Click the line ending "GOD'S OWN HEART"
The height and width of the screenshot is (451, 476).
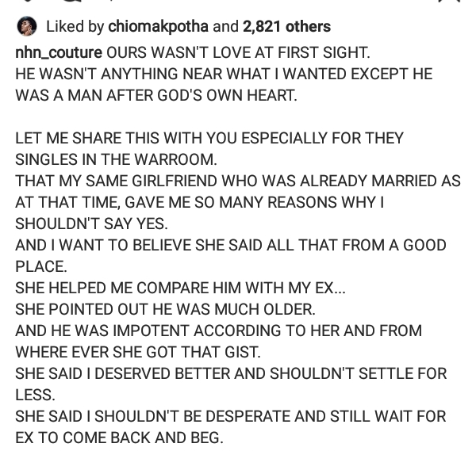tap(156, 96)
